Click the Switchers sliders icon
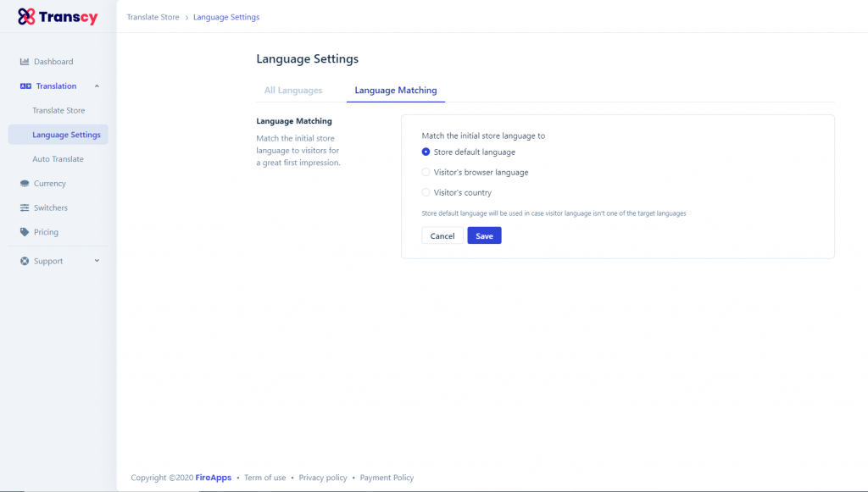The height and width of the screenshot is (492, 868). click(x=25, y=208)
